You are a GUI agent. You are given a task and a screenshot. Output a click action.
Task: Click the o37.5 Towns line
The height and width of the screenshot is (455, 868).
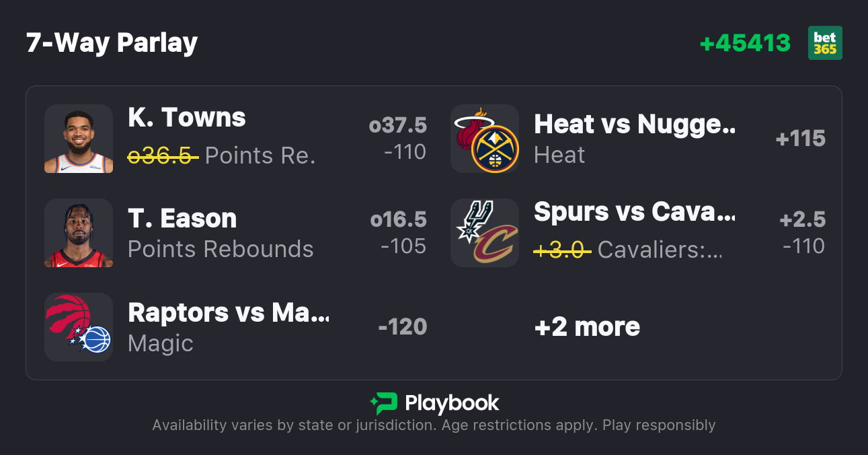pyautogui.click(x=398, y=125)
